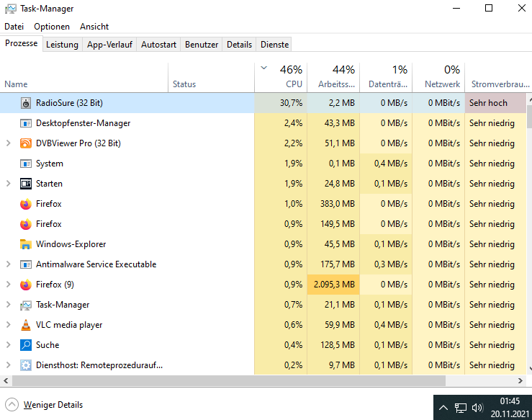Open the Optionen menu
Image resolution: width=532 pixels, height=420 pixels.
pyautogui.click(x=52, y=27)
